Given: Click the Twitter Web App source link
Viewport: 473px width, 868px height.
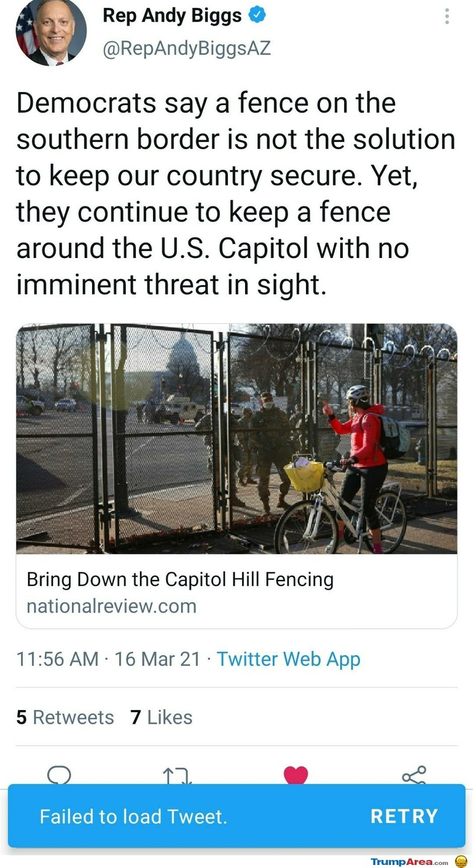Looking at the screenshot, I should click(288, 659).
